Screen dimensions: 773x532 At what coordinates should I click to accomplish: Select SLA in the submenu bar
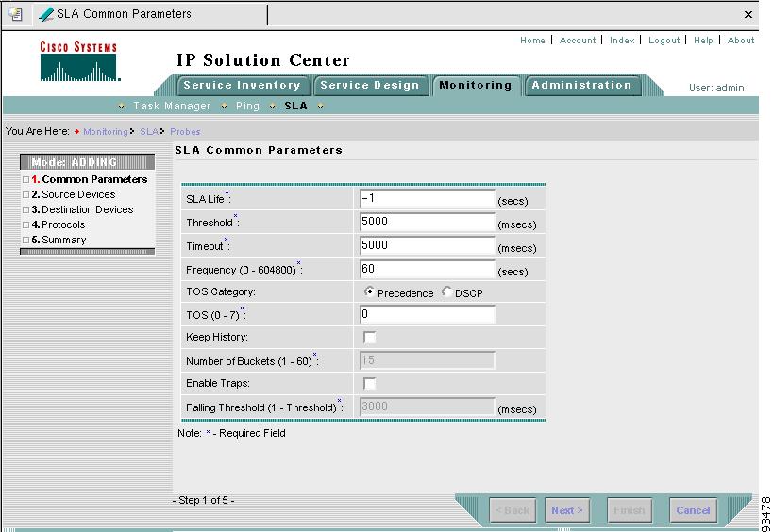pos(295,106)
